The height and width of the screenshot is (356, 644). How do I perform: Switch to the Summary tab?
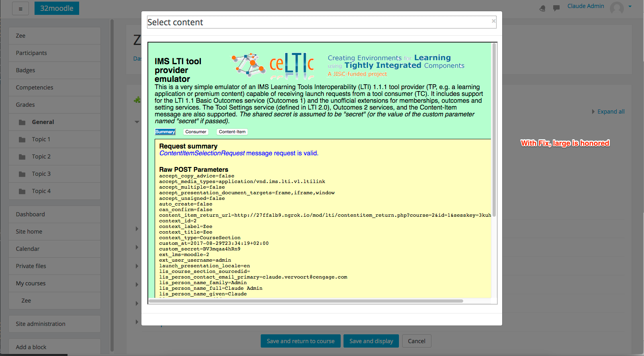pyautogui.click(x=165, y=132)
